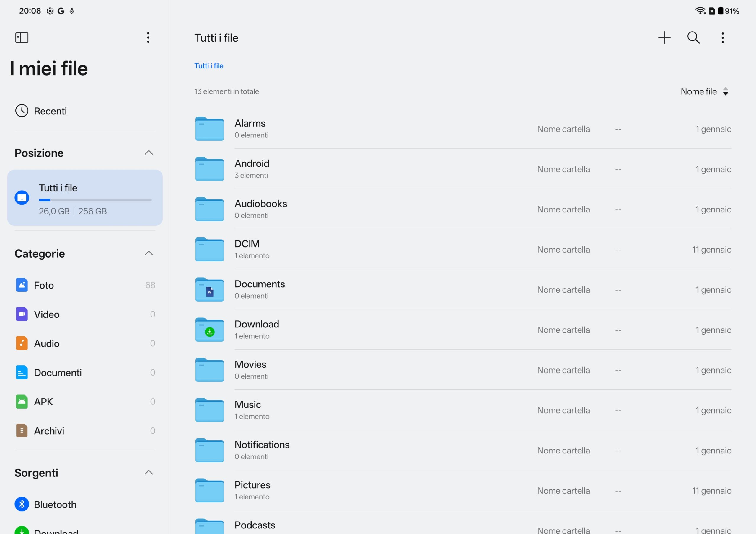The image size is (756, 534).
Task: Open the main three-dot overflow menu
Action: pos(722,37)
